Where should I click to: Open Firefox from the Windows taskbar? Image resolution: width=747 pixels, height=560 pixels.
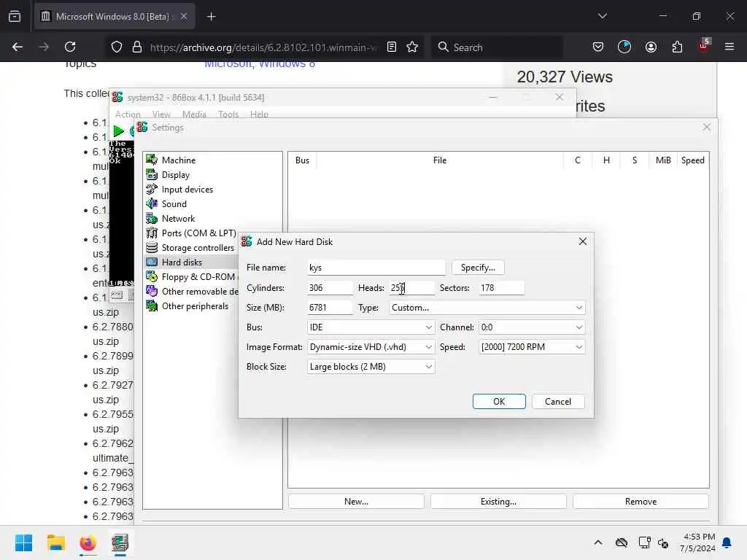(88, 542)
